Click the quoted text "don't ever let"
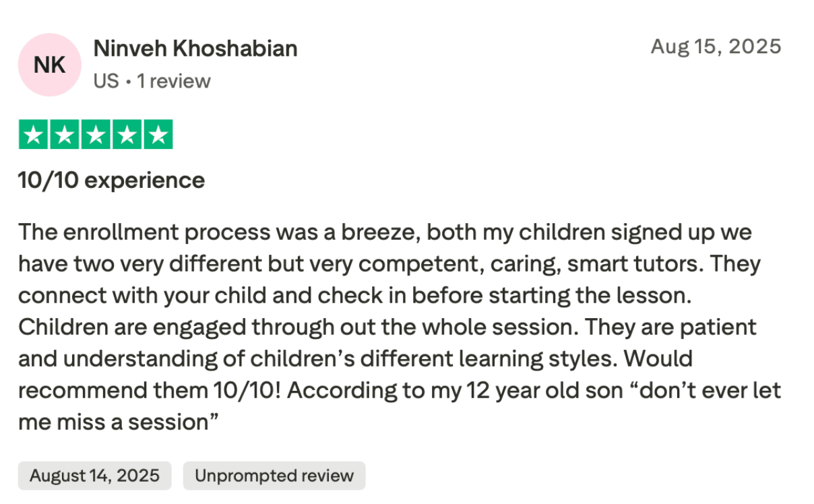Viewport: 814px width, 504px height. coord(706,391)
